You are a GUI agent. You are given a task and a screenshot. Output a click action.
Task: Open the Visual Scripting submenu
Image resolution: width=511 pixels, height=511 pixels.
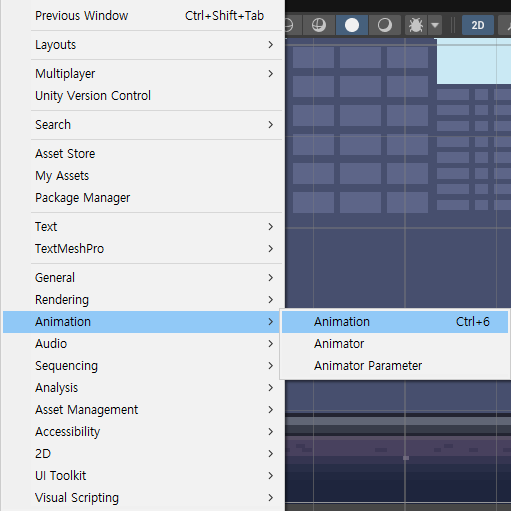click(x=142, y=498)
